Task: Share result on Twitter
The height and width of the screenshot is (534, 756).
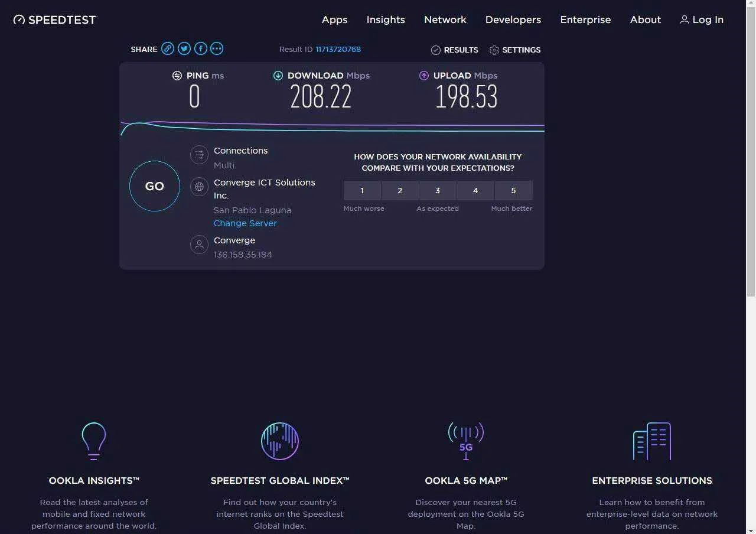Action: [x=184, y=49]
